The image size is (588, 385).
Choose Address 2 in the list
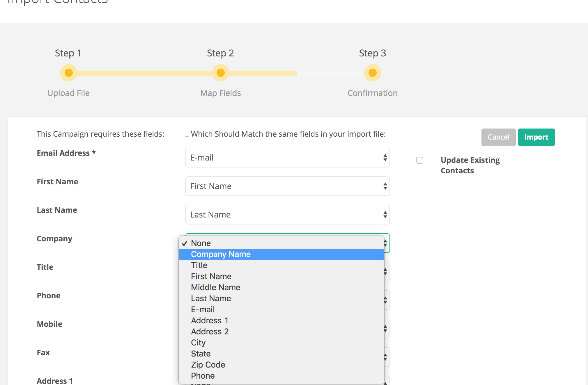pos(210,331)
